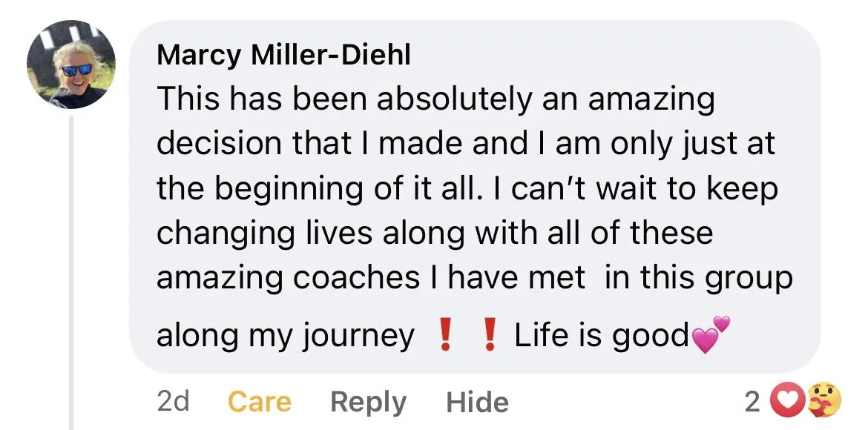
Task: Reply to Marcy's comment
Action: tap(368, 402)
